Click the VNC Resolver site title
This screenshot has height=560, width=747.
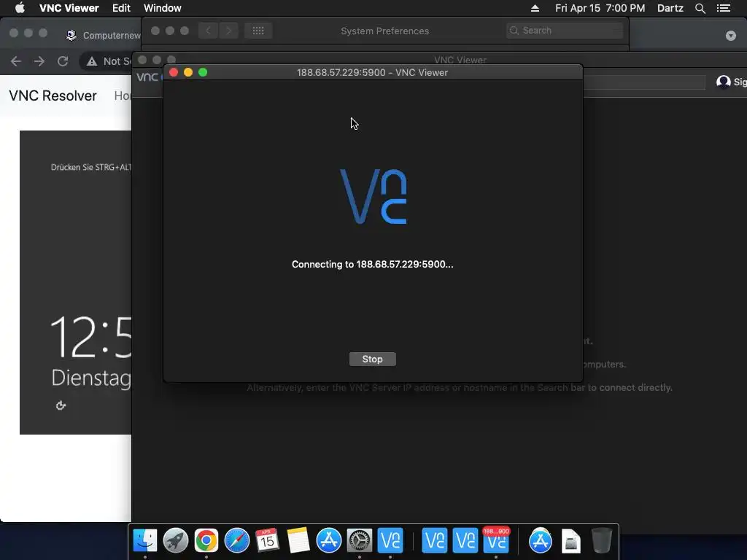pos(53,96)
